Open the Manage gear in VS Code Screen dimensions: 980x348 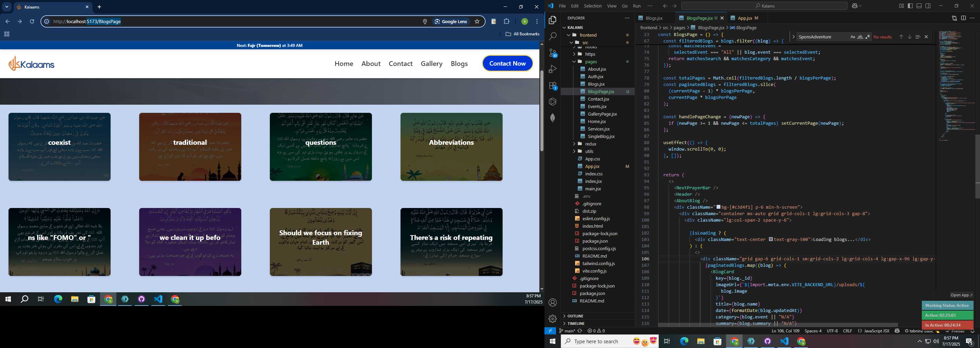(x=552, y=319)
